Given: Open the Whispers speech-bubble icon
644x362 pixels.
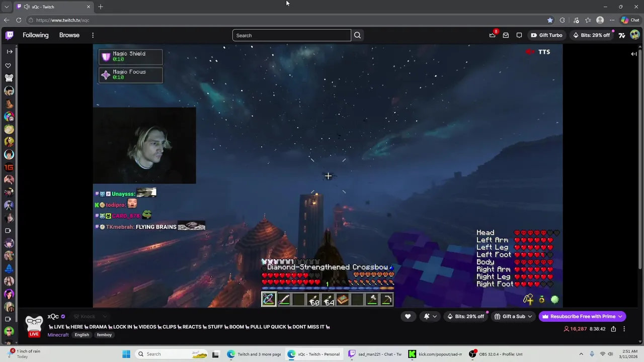Looking at the screenshot, I should (519, 35).
